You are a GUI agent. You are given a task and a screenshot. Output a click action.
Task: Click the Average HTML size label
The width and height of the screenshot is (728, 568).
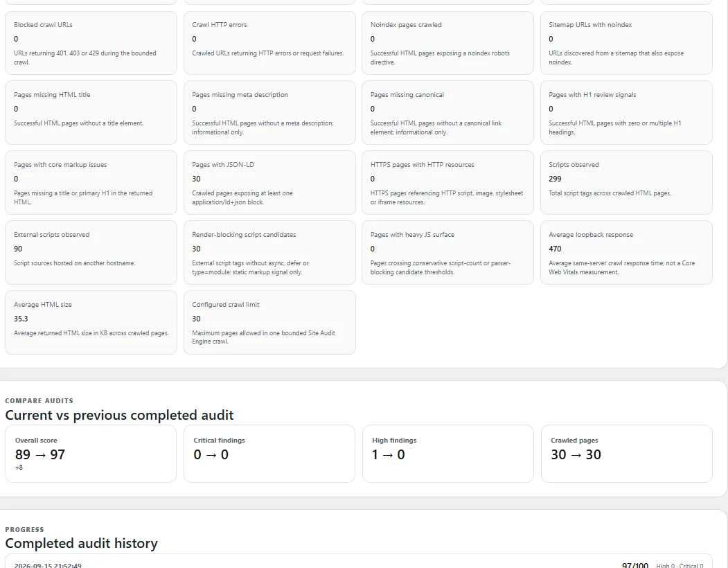[43, 305]
